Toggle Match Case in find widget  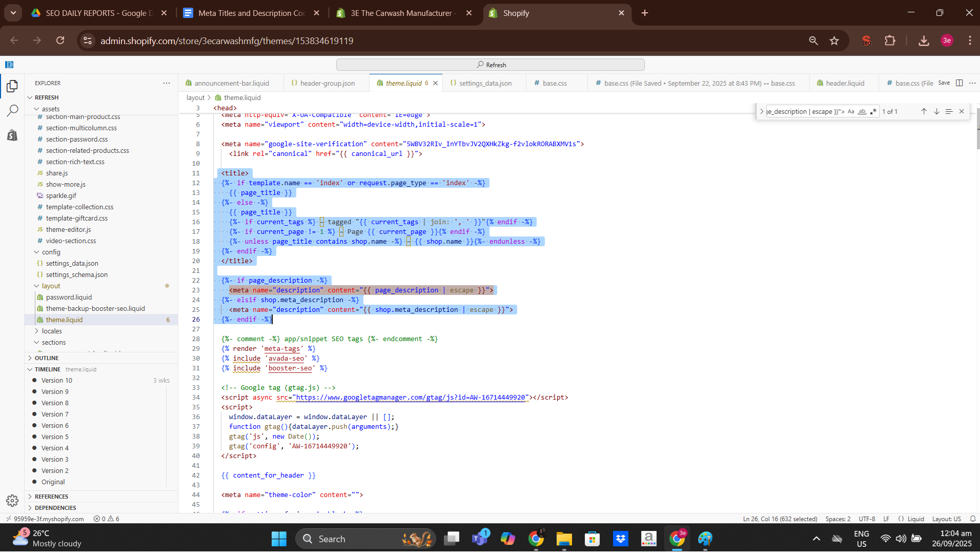point(851,111)
